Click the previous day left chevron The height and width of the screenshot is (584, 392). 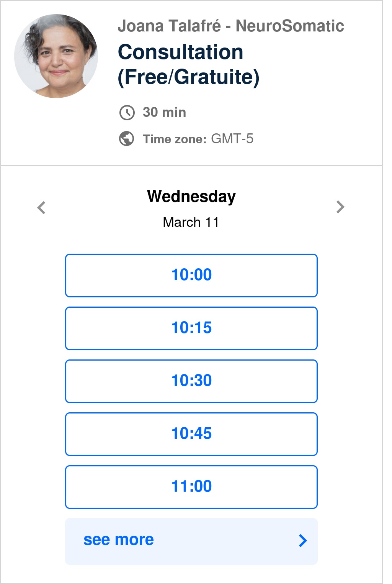[41, 208]
